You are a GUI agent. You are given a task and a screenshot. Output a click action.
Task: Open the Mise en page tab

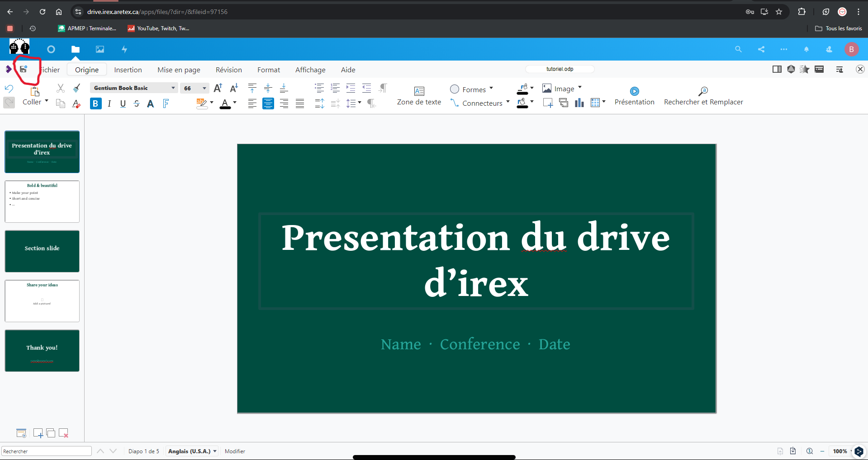179,70
